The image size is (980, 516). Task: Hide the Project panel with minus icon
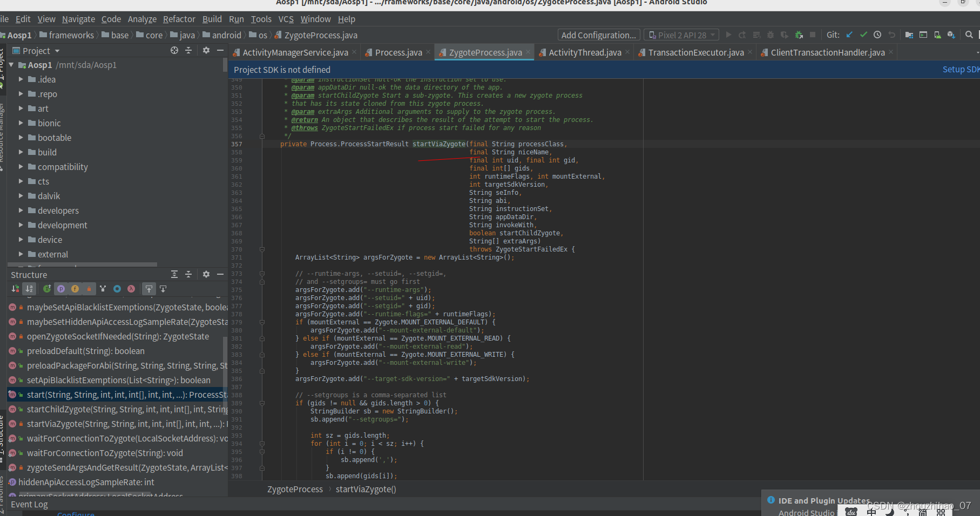tap(220, 50)
